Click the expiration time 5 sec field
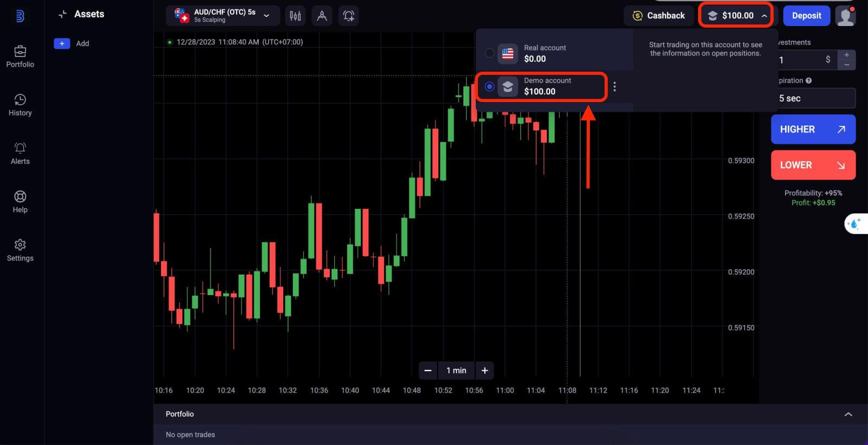 (814, 98)
